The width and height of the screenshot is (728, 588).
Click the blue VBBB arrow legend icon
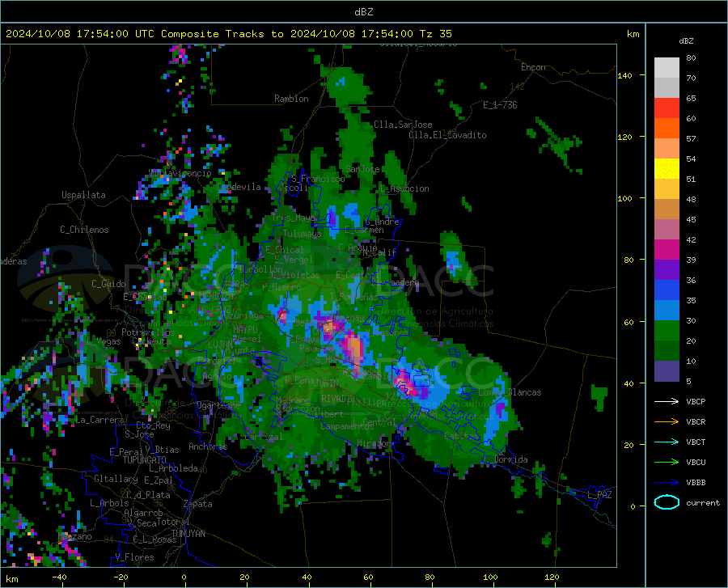[x=667, y=483]
